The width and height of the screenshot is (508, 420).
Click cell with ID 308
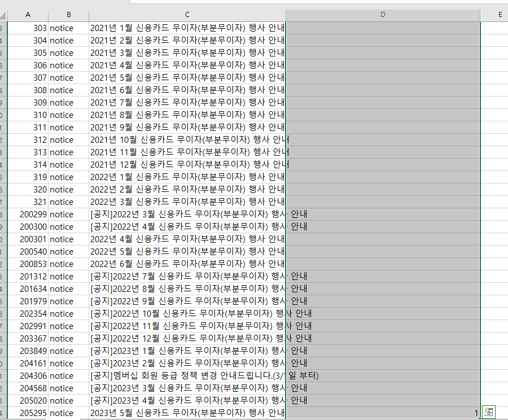pos(28,90)
